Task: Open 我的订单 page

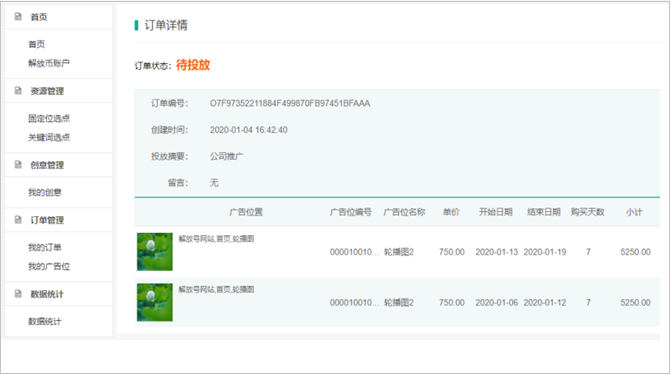Action: (x=45, y=247)
